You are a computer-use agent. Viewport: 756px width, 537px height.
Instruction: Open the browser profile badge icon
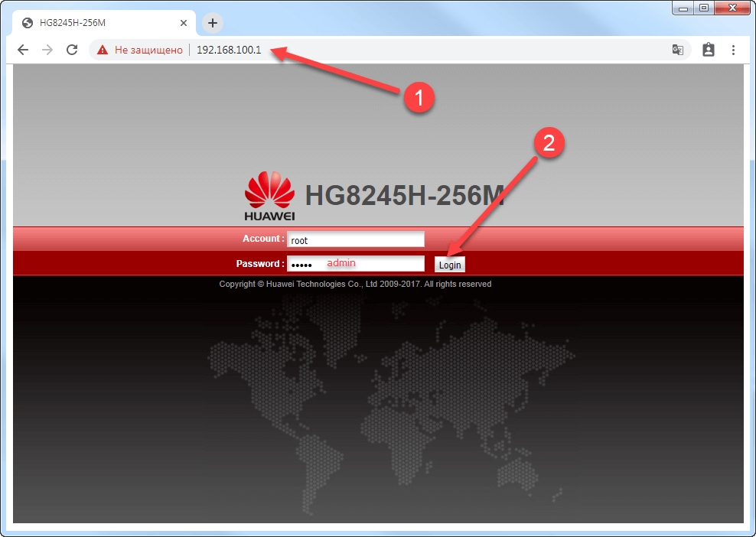(708, 49)
